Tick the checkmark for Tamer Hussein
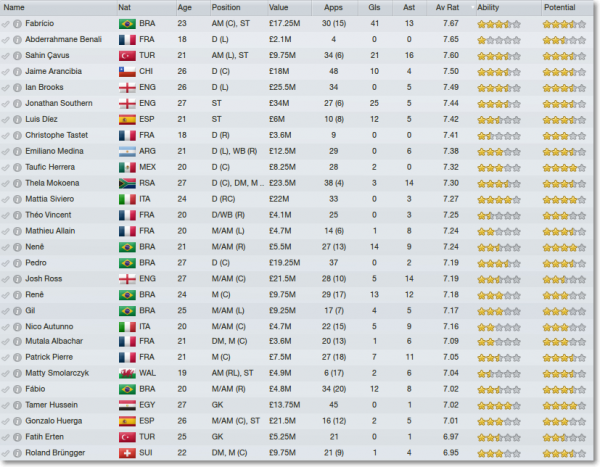 [5, 405]
